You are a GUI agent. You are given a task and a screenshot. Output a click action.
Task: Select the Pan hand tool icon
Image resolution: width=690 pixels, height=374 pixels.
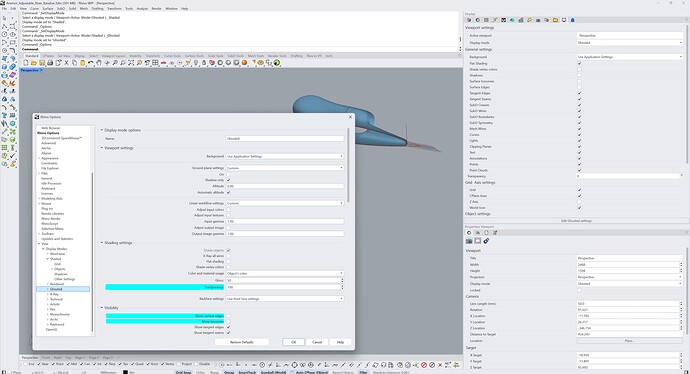[99, 63]
